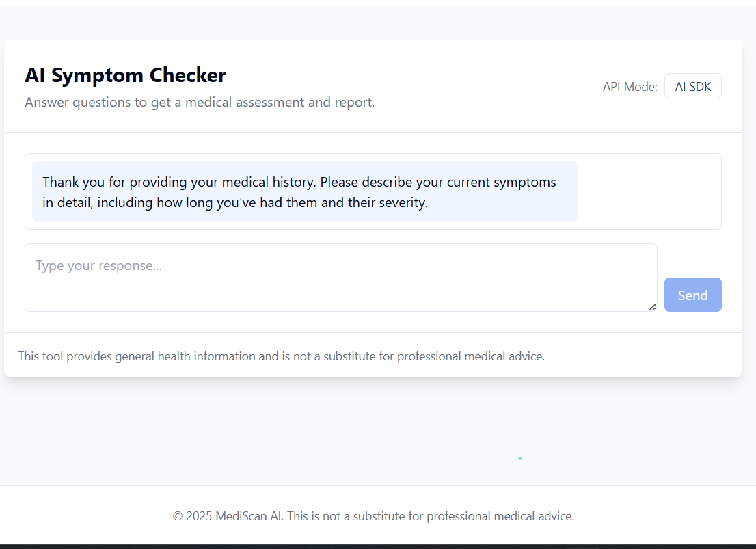Toggle the AI SDK API mode button
This screenshot has width=756, height=549.
coord(693,86)
